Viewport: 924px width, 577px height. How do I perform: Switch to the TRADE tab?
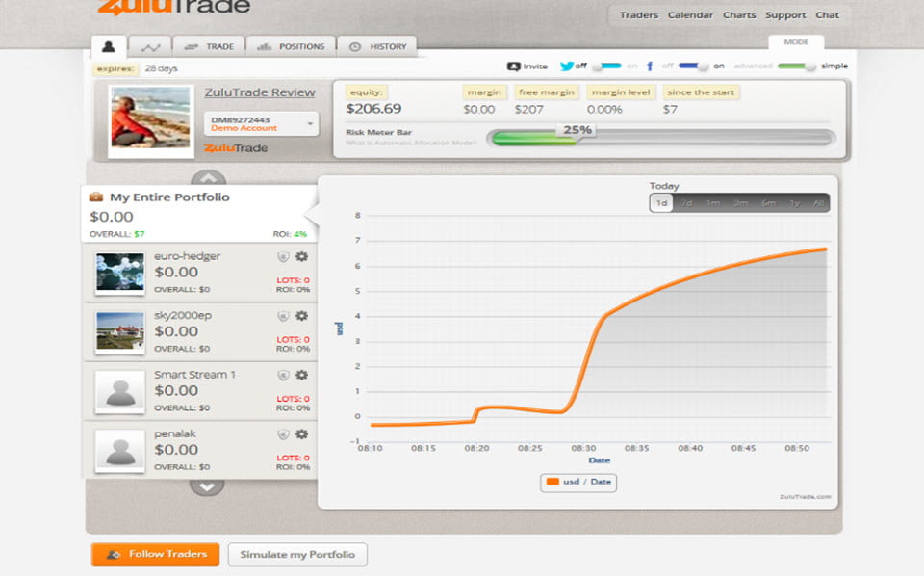tap(209, 46)
